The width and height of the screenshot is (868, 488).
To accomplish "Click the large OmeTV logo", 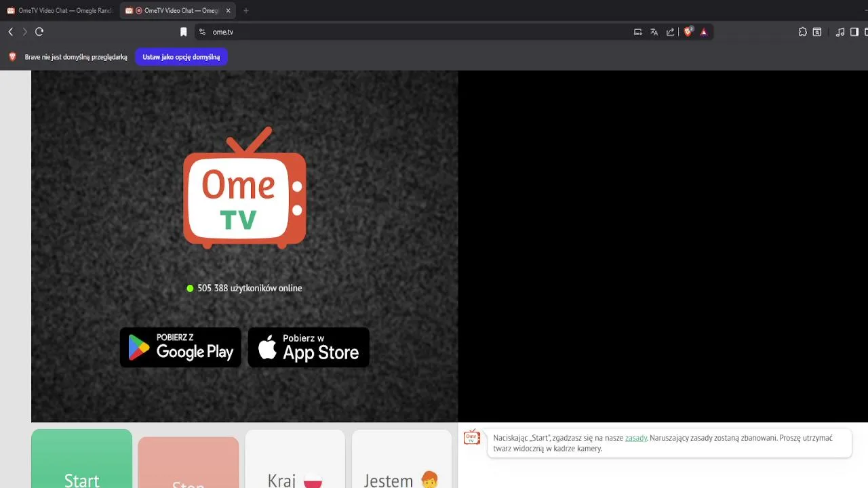I will (x=245, y=188).
